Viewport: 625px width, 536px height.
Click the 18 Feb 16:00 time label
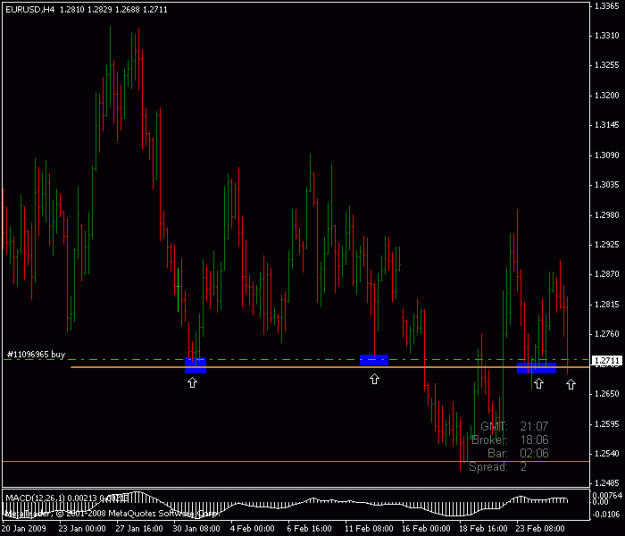click(x=483, y=529)
